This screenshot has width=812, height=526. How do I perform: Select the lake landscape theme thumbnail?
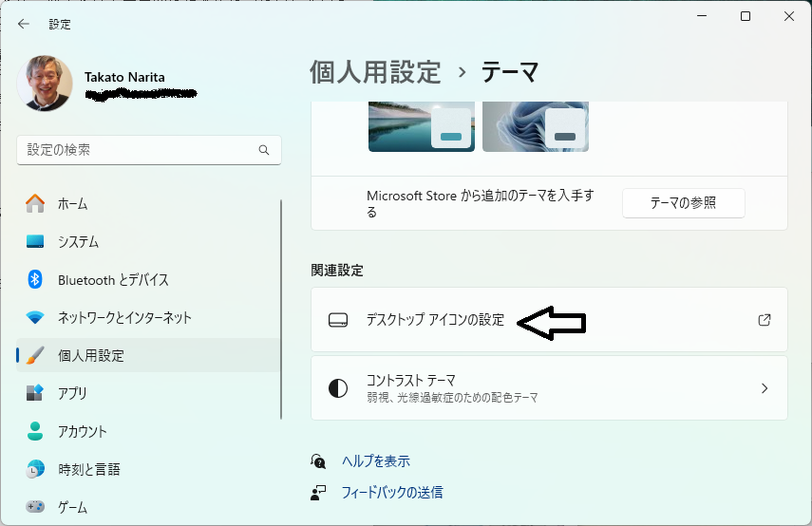click(421, 124)
